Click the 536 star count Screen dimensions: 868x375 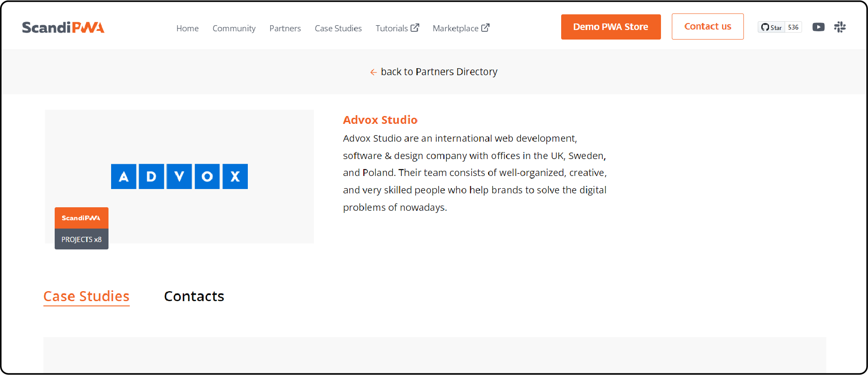point(793,27)
